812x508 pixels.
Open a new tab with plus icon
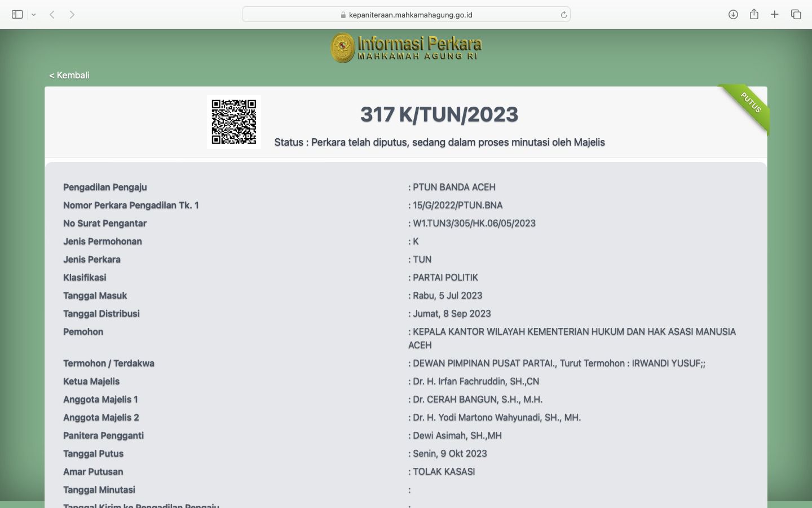(x=775, y=15)
